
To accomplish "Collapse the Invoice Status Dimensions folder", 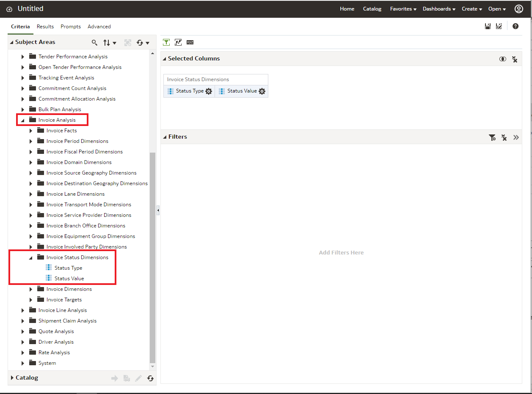I will 31,258.
